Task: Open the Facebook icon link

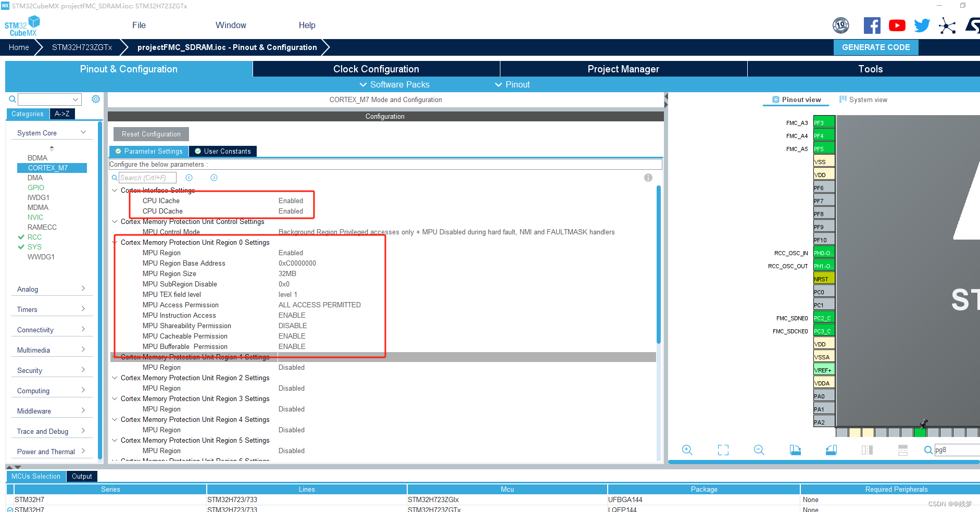Action: 872,26
